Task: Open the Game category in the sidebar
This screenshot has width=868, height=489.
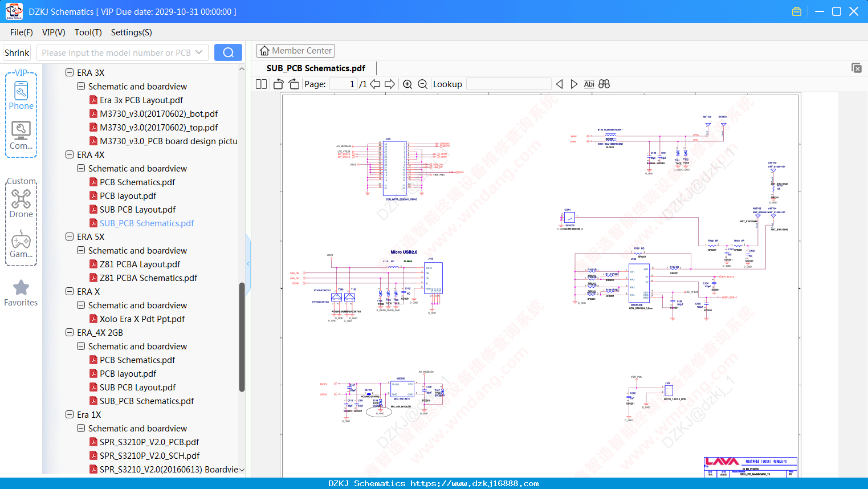Action: click(x=21, y=244)
